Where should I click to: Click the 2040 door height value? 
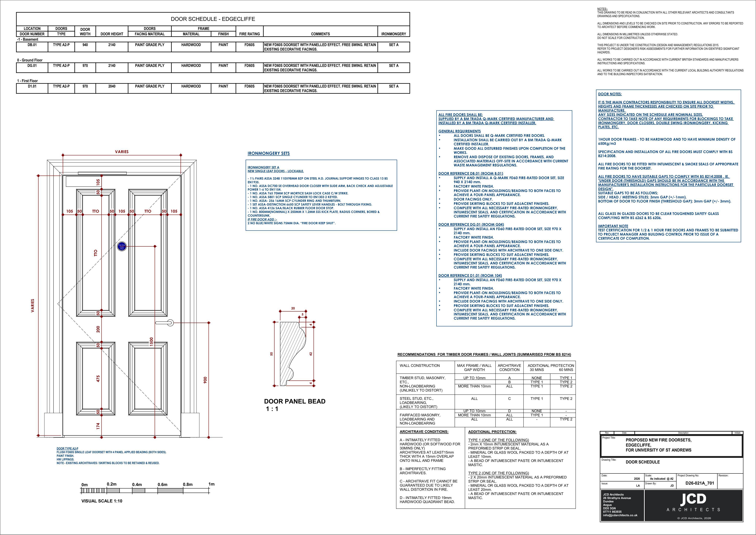click(112, 86)
